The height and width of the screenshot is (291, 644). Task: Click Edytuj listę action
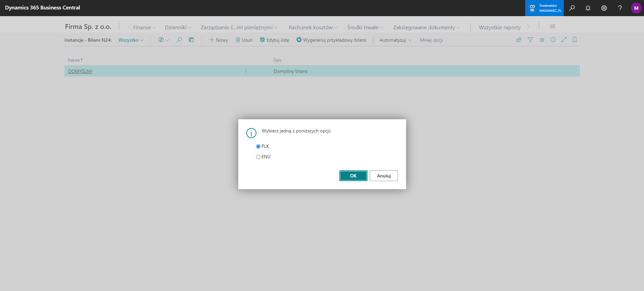(x=274, y=40)
